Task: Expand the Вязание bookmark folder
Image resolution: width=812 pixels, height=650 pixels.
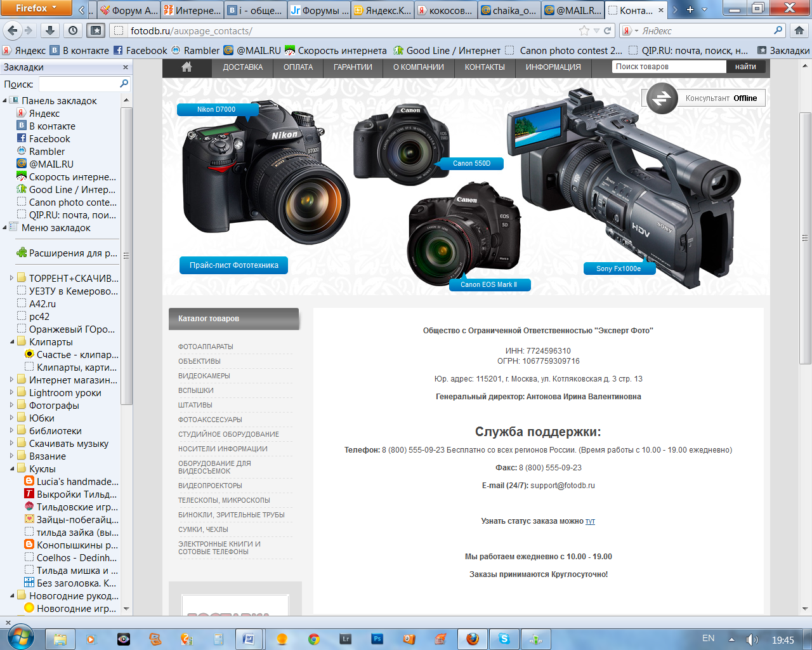Action: [11, 456]
